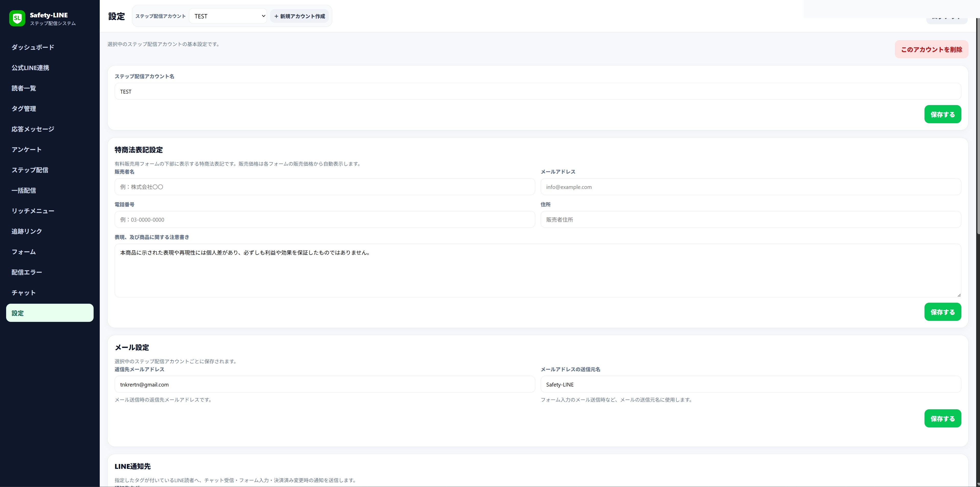Click the Safety-LINE SL logo icon
980x487 pixels.
point(17,18)
